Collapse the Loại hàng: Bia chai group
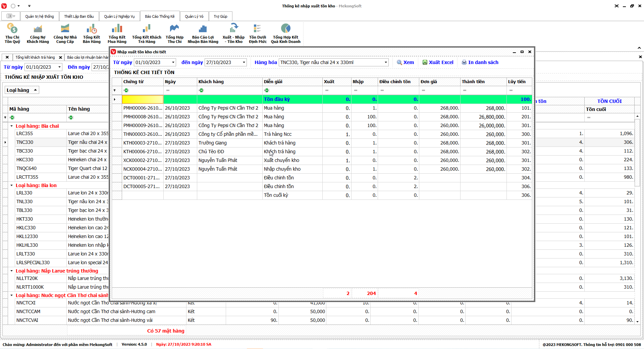The image size is (644, 349). (x=11, y=126)
